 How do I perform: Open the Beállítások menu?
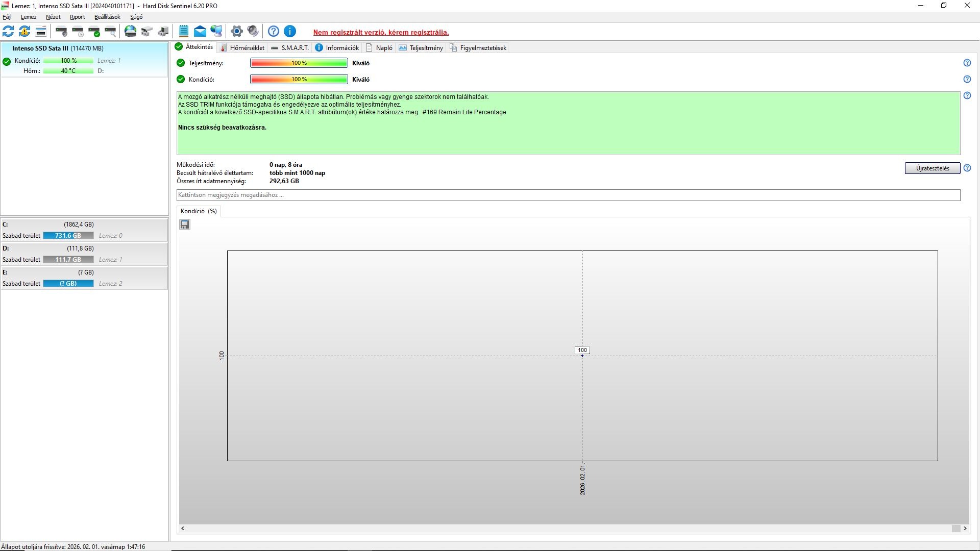click(107, 17)
